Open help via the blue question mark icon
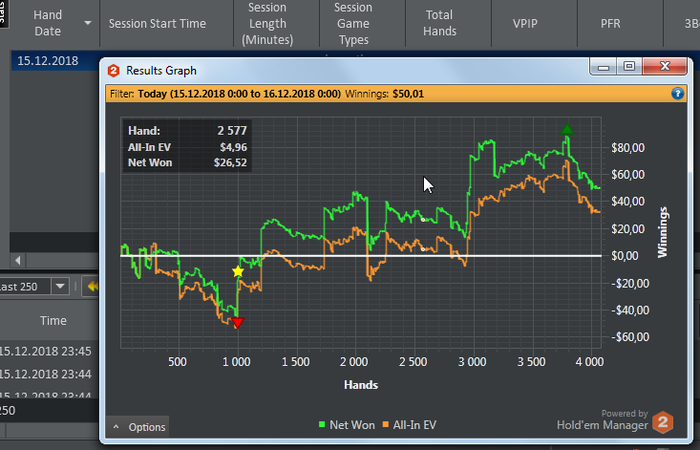This screenshot has height=450, width=700. click(x=677, y=94)
